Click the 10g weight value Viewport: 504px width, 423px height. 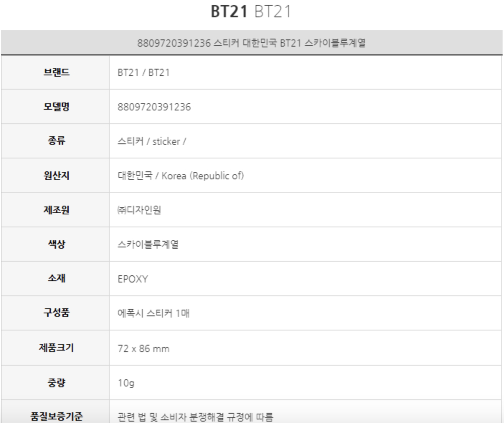pyautogui.click(x=126, y=383)
